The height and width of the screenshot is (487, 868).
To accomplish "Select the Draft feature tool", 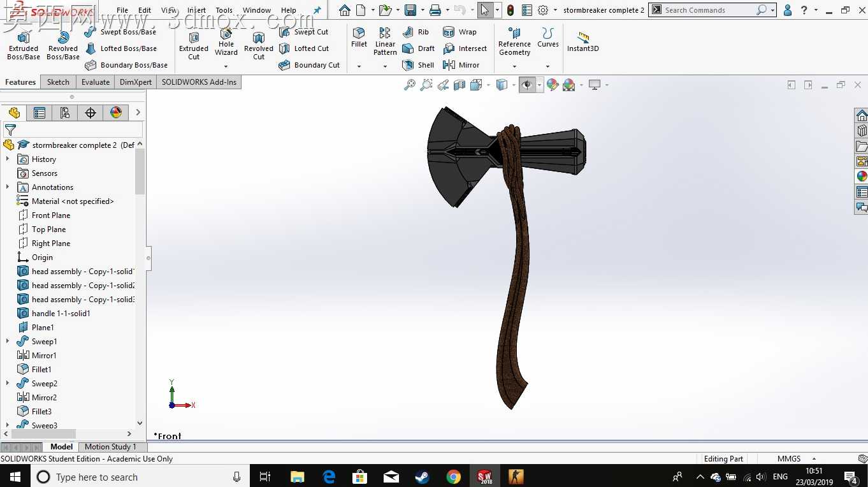I will click(419, 48).
